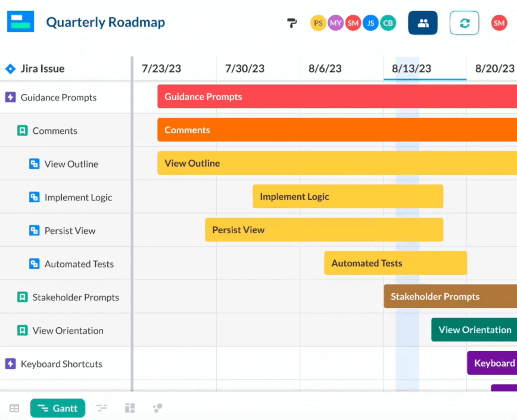Screen dimensions: 517x420
Task: Open the paint roller styling tool
Action: click(292, 23)
